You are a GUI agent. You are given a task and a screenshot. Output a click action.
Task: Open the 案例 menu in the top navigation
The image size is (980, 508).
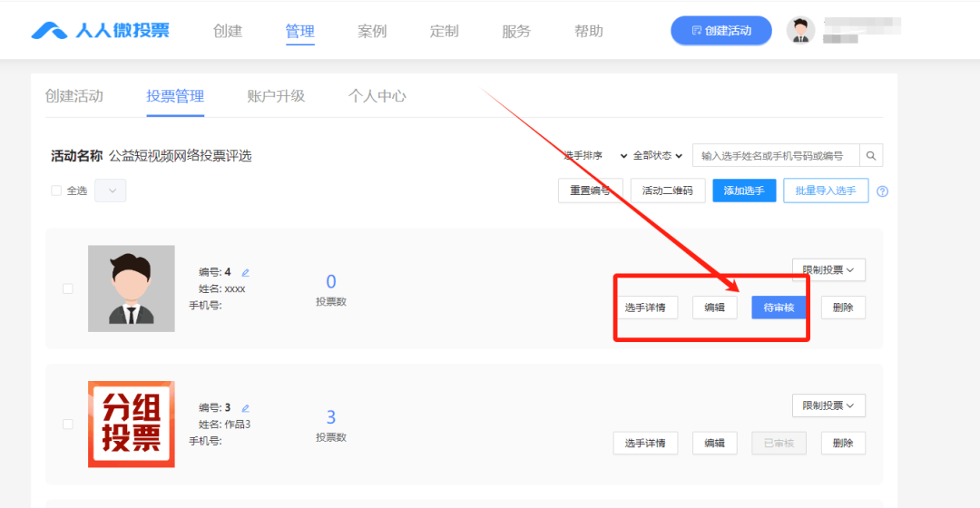click(x=372, y=31)
